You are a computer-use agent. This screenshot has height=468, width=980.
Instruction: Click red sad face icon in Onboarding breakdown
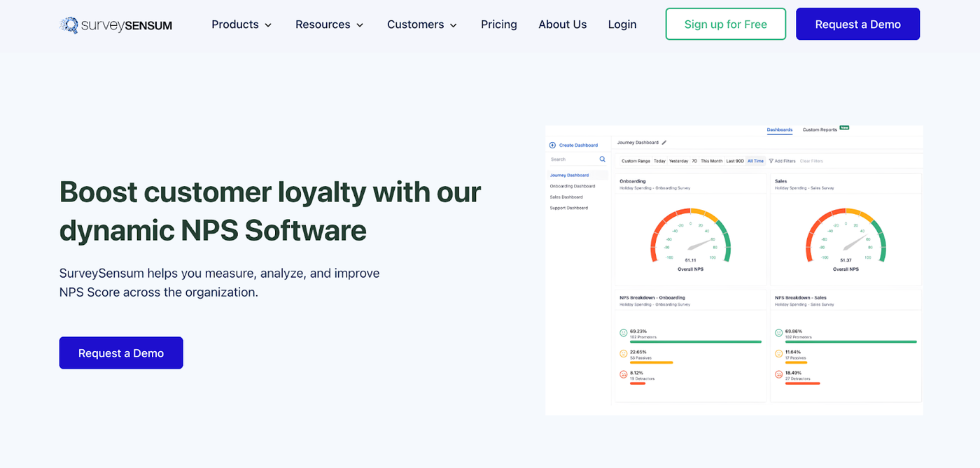pos(624,375)
